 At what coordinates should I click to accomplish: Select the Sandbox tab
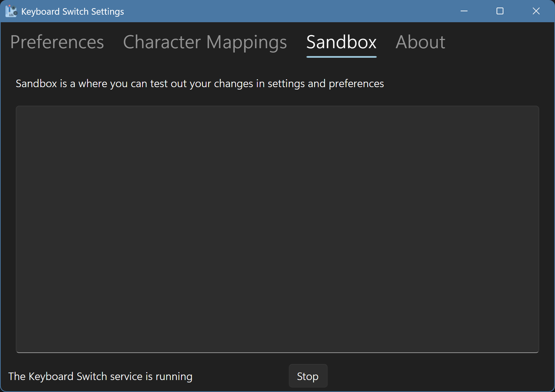[x=341, y=42]
